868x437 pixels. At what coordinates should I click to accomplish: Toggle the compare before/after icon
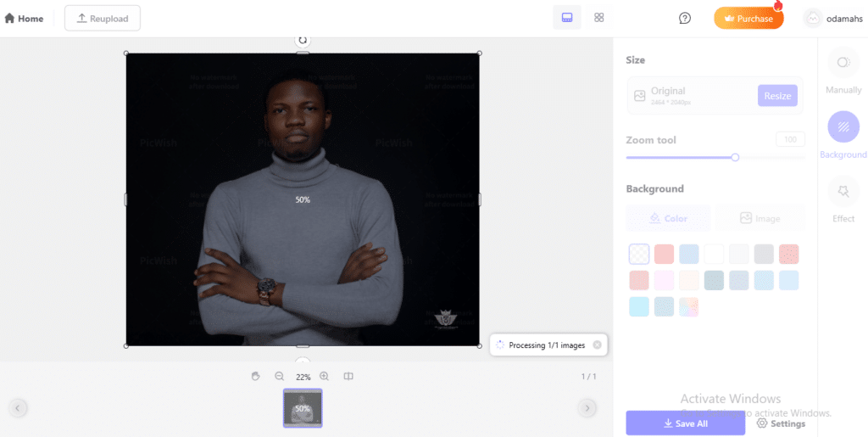pyautogui.click(x=348, y=376)
